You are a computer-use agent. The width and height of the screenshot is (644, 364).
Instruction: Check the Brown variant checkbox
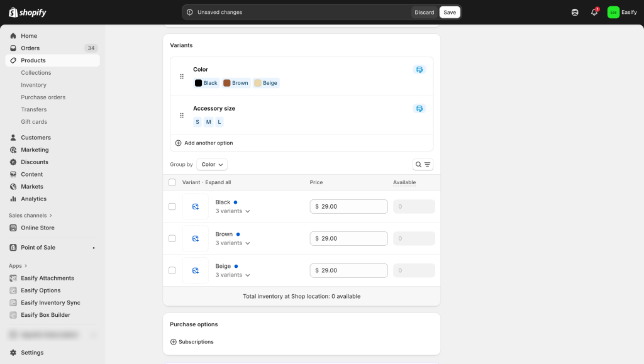coord(172,239)
